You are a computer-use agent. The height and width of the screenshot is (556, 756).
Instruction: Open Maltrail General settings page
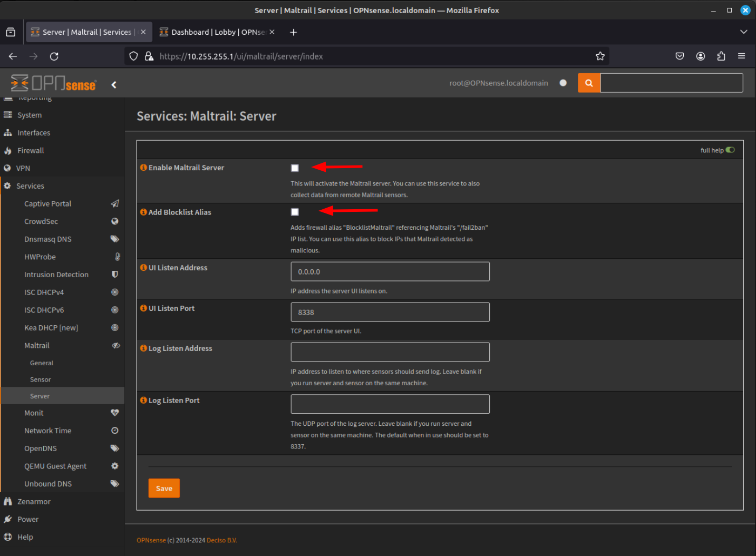point(62,363)
